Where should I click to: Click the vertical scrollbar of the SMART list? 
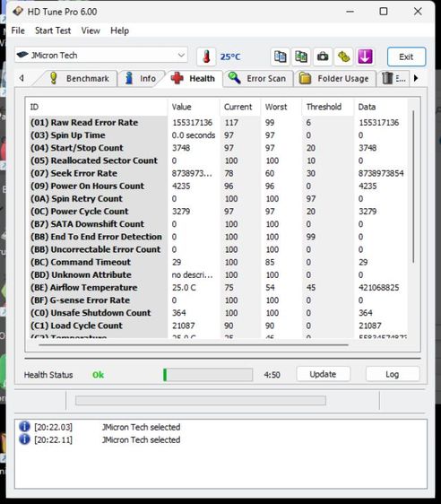[413, 187]
